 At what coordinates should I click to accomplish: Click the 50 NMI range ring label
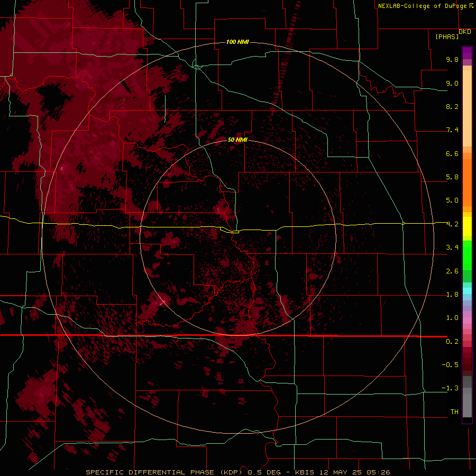pyautogui.click(x=237, y=140)
